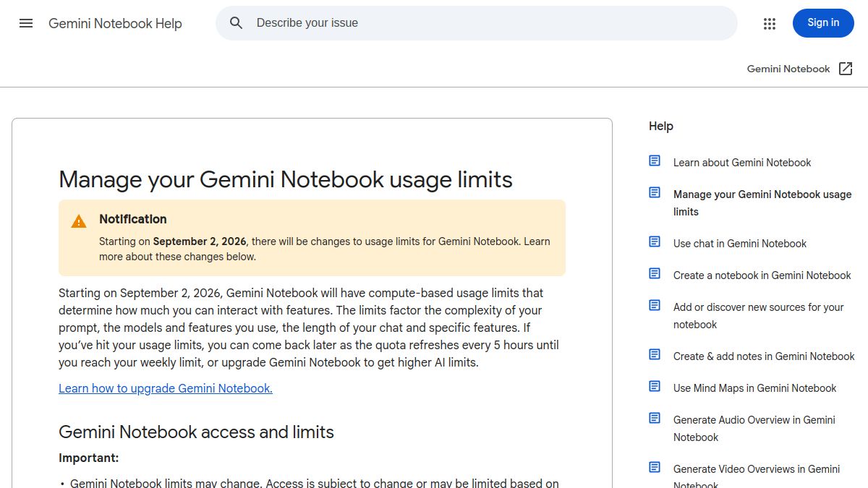Click article icon beside Create a notebook

click(655, 274)
